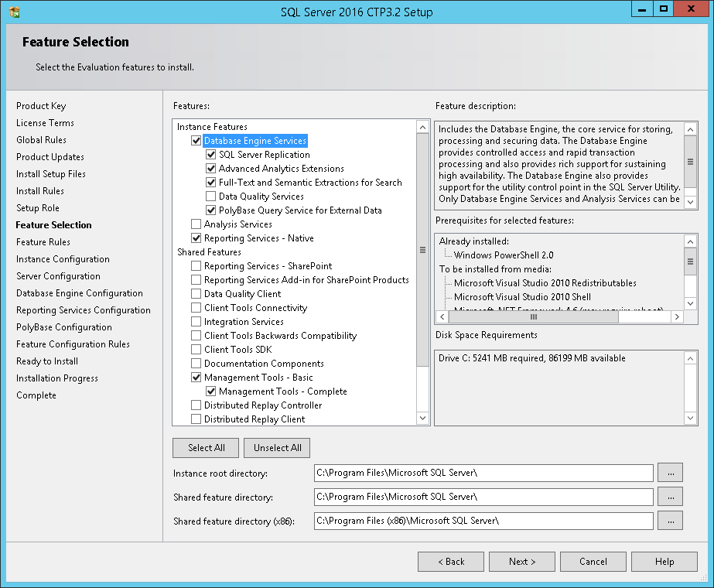Image resolution: width=714 pixels, height=588 pixels.
Task: Uncheck Management Tools - Basic
Action: pyautogui.click(x=196, y=378)
